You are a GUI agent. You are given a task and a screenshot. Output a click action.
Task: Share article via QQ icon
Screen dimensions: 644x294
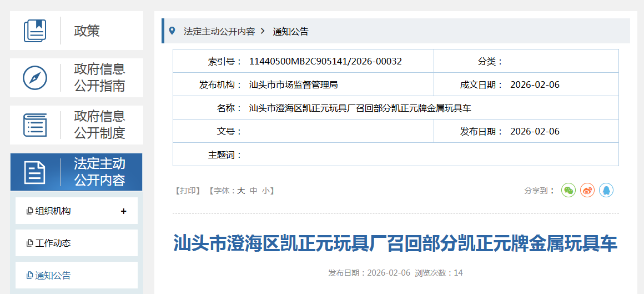point(606,191)
